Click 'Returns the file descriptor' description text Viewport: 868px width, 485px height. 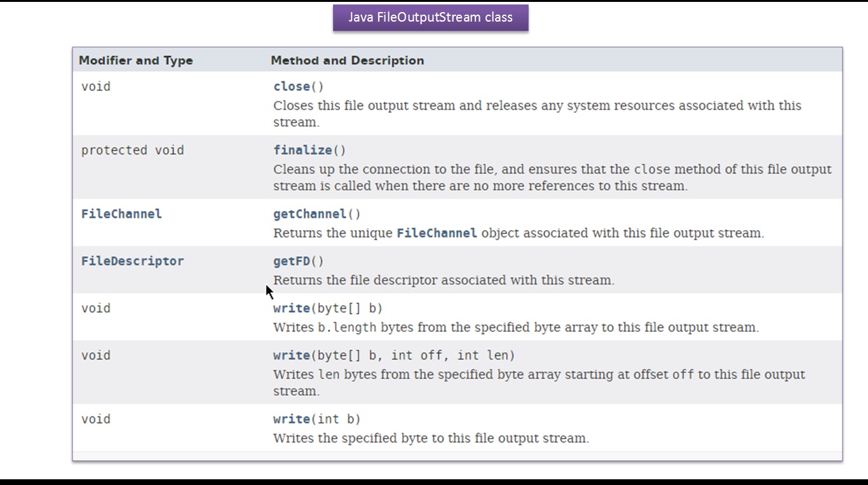444,280
